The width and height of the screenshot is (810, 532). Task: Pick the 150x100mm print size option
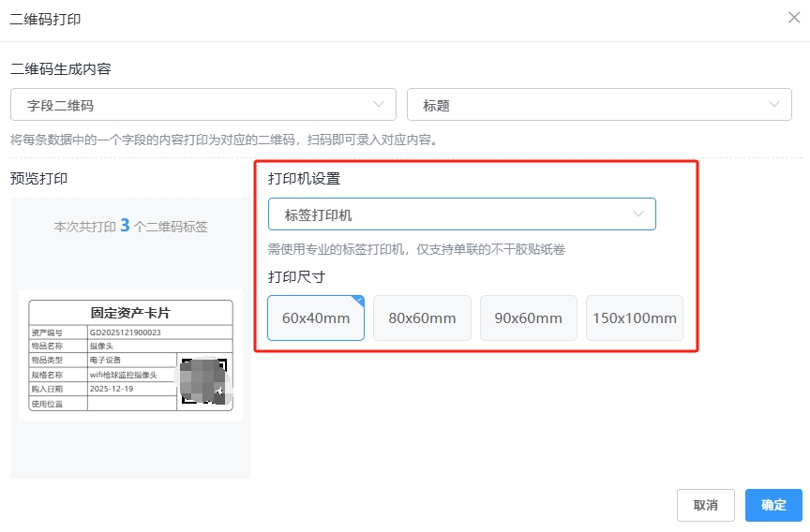[635, 318]
